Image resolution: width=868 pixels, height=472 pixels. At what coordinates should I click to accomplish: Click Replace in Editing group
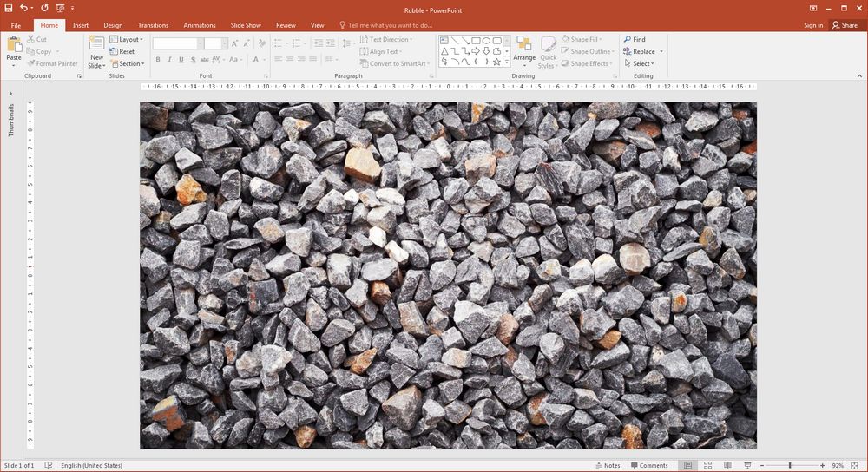639,51
